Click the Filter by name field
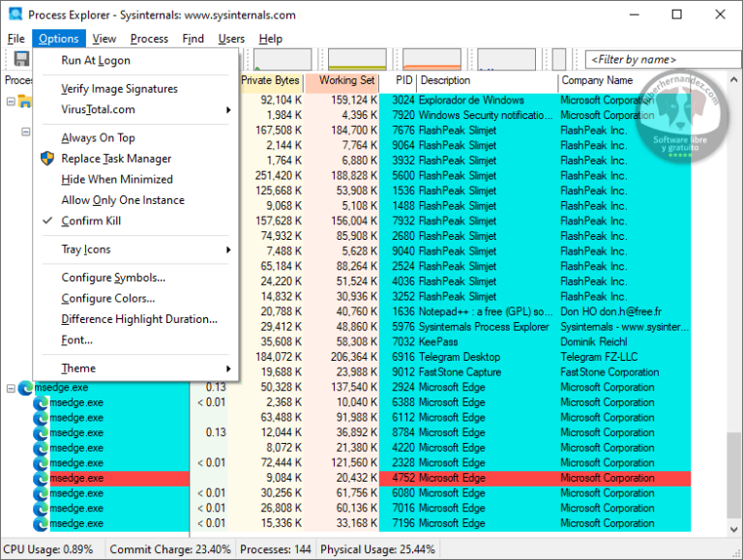Image resolution: width=743 pixels, height=560 pixels. [664, 59]
